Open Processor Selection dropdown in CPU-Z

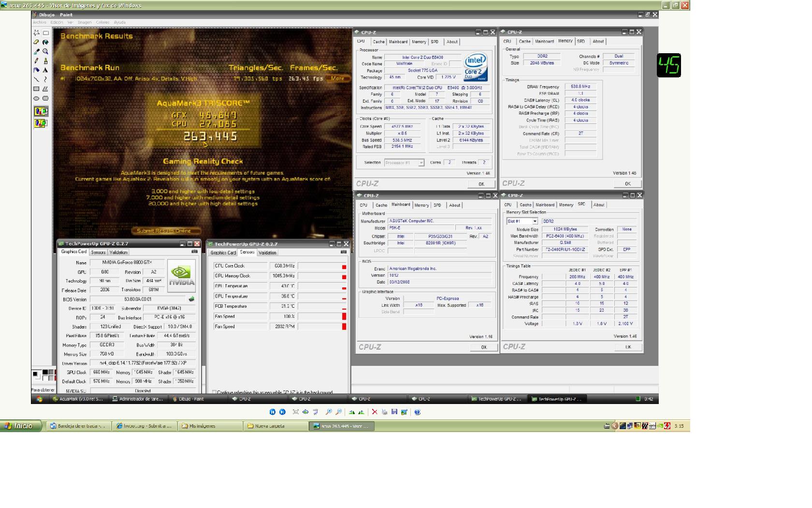click(x=405, y=163)
